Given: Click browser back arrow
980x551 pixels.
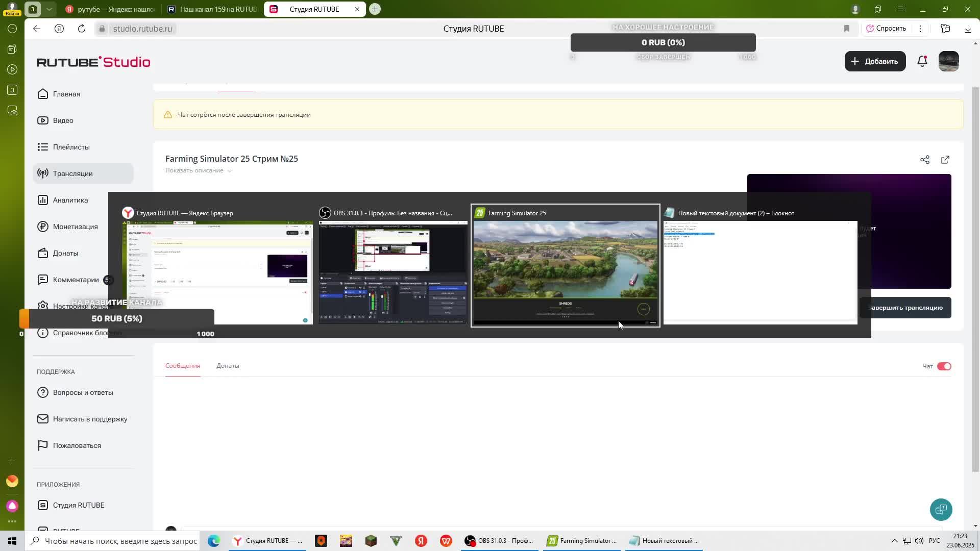Looking at the screenshot, I should point(37,29).
